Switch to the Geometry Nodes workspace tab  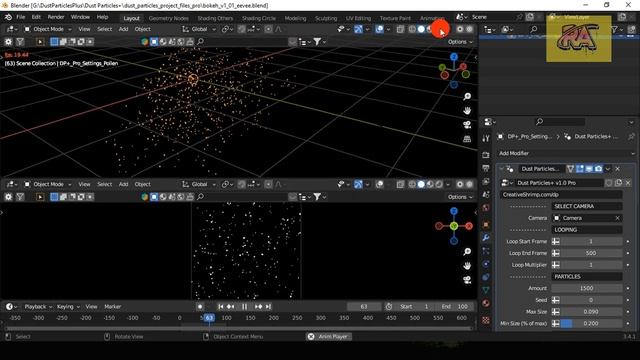(169, 18)
